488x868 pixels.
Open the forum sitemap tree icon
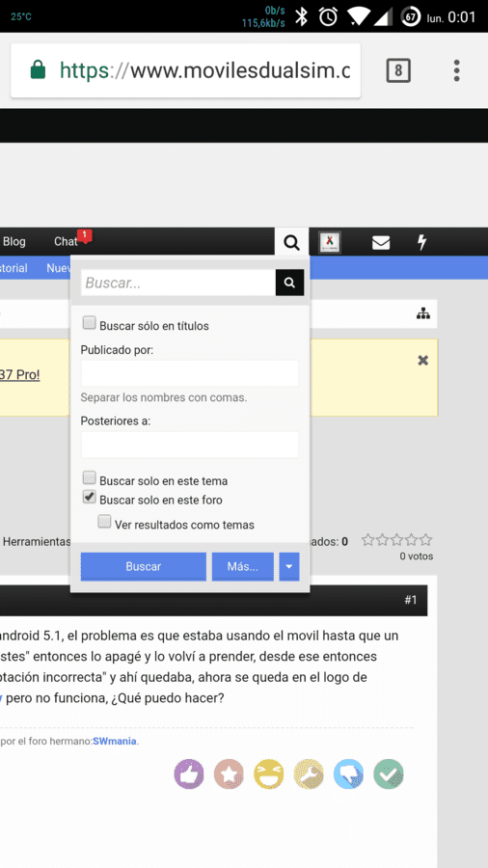pos(423,313)
